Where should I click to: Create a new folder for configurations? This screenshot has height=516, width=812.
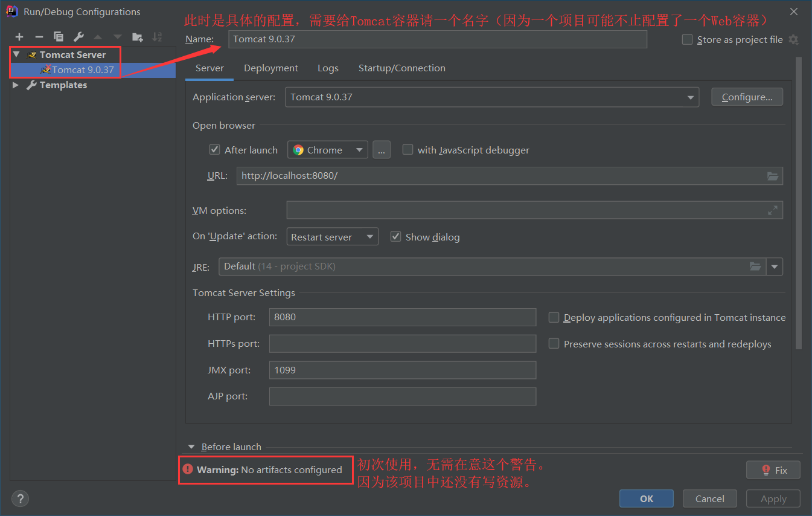[x=138, y=37]
